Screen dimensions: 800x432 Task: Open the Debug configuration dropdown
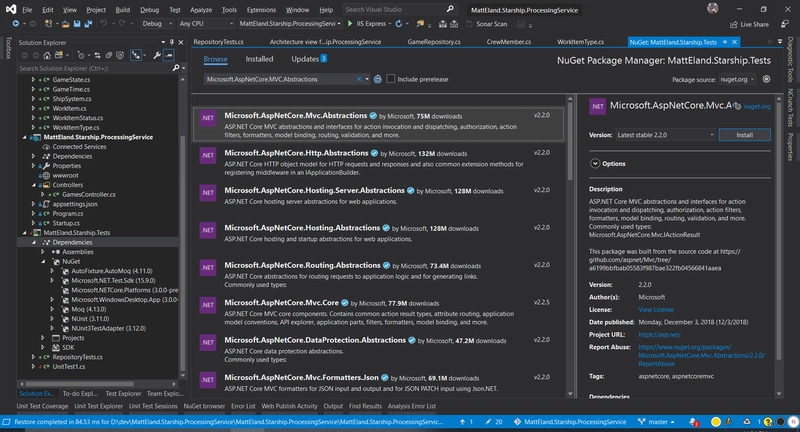[x=157, y=23]
